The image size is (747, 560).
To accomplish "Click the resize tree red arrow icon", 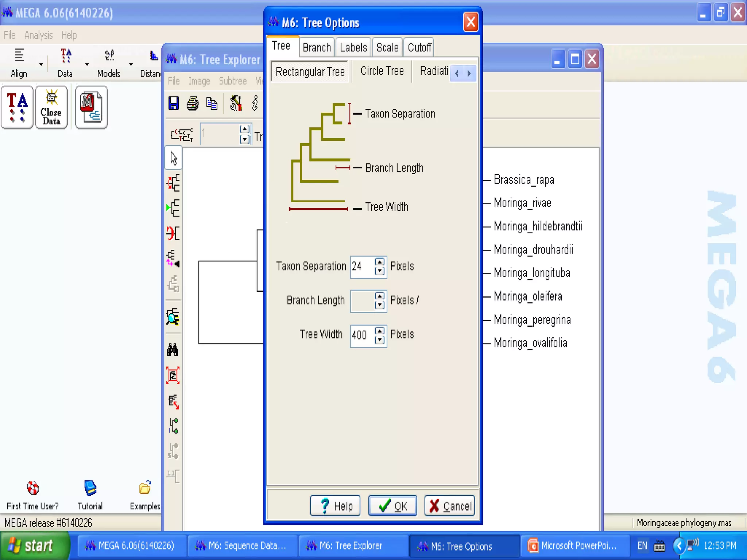I will [173, 401].
